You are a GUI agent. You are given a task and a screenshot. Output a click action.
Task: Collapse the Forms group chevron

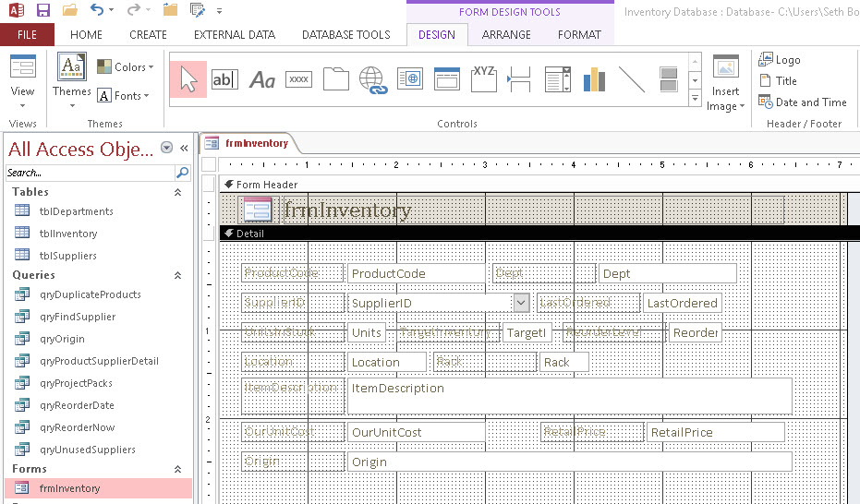tap(177, 470)
